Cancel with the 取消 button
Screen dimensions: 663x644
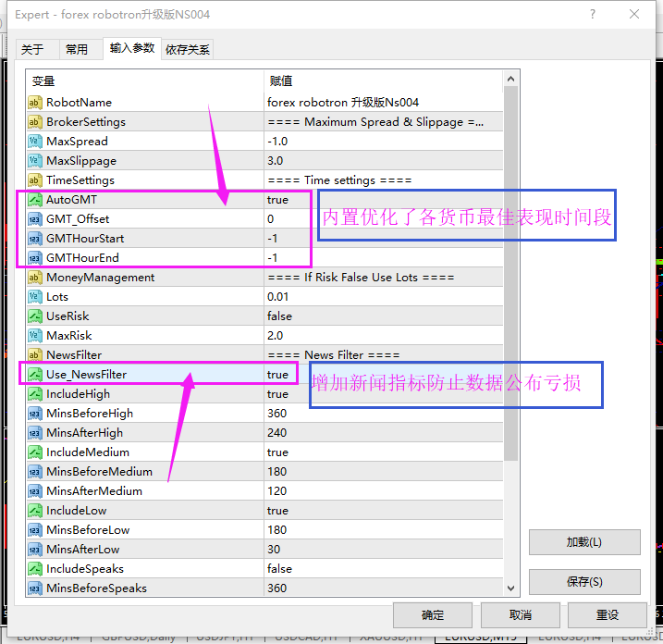pyautogui.click(x=520, y=614)
